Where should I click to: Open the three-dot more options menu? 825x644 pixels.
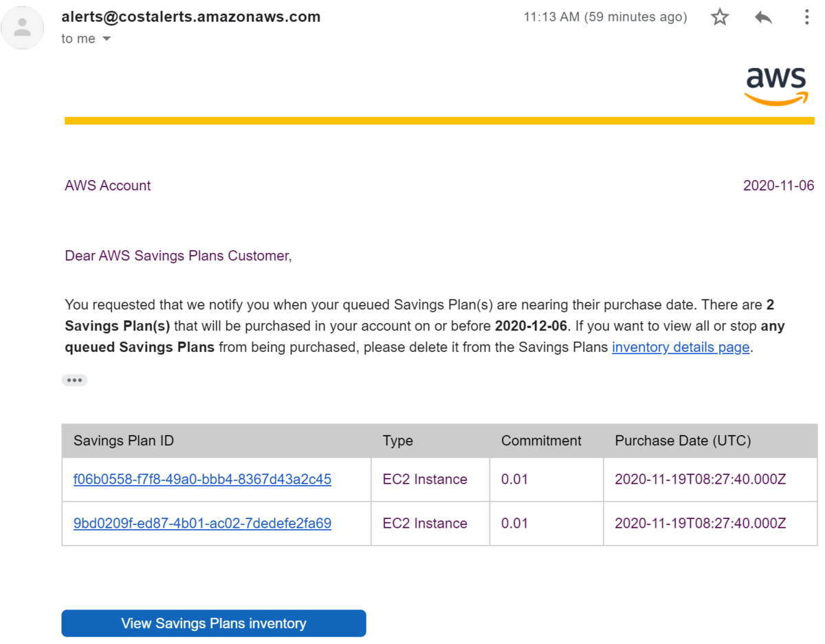[806, 17]
